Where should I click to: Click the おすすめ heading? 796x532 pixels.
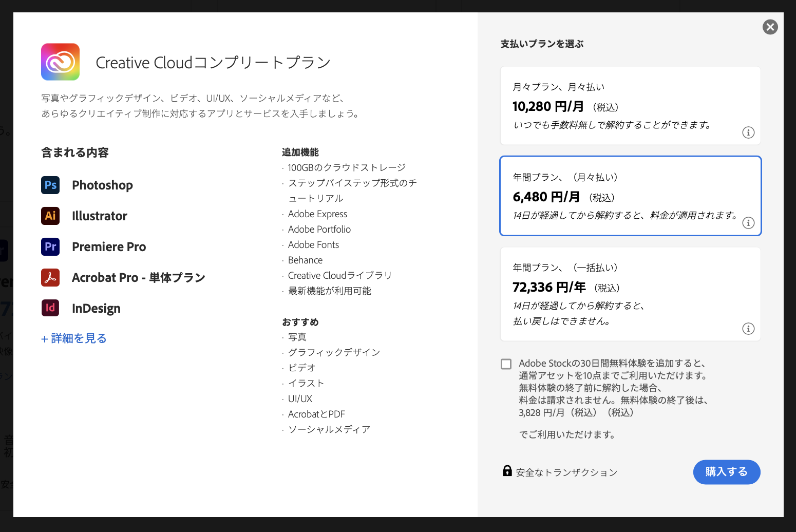(x=300, y=322)
